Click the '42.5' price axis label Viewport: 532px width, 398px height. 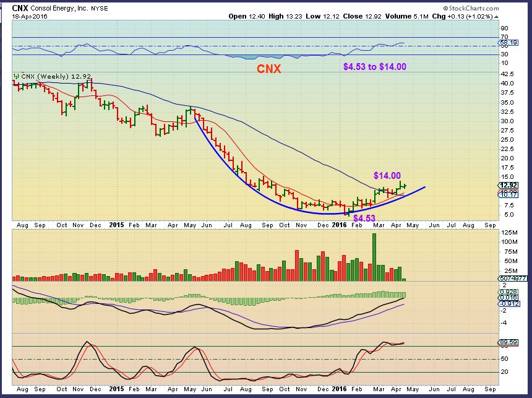pos(507,74)
